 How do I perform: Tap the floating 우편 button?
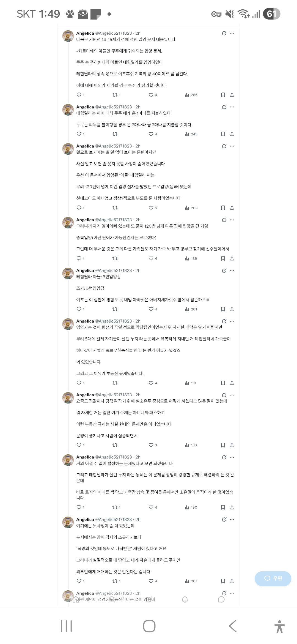click(x=273, y=578)
